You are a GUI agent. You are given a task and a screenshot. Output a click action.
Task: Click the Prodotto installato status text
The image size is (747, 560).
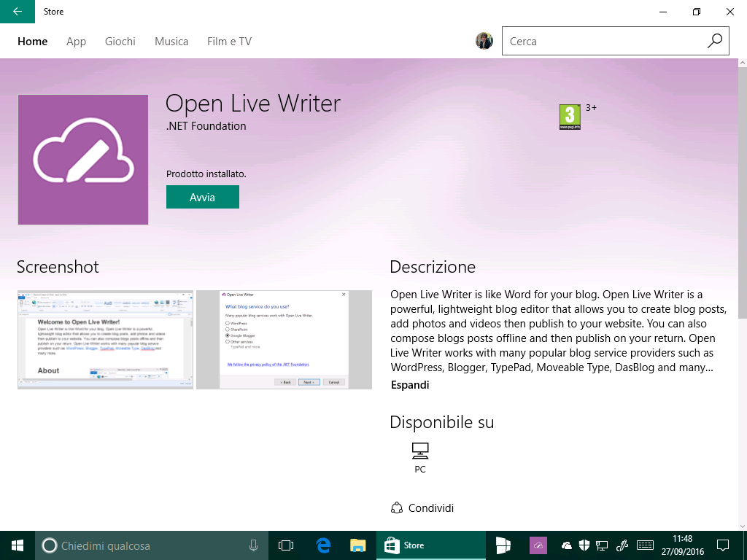(206, 174)
